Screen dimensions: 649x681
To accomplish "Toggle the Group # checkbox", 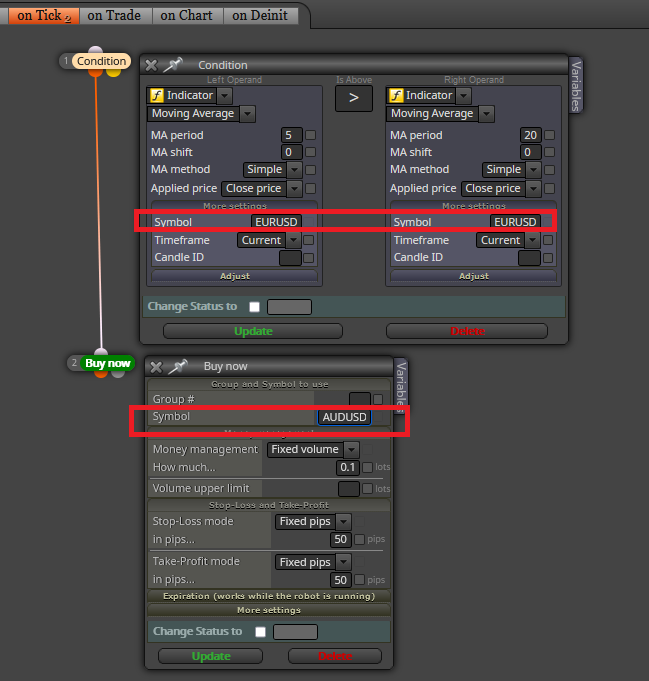I will click(378, 399).
